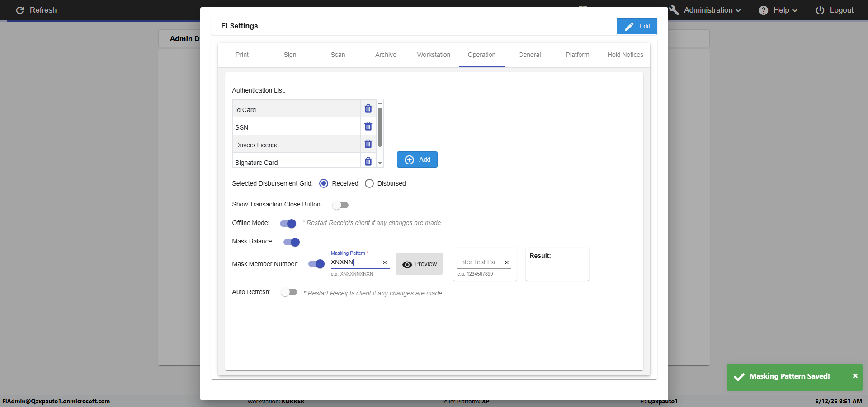Click the Help question mark icon
Viewport: 868px width, 407px height.
(764, 10)
